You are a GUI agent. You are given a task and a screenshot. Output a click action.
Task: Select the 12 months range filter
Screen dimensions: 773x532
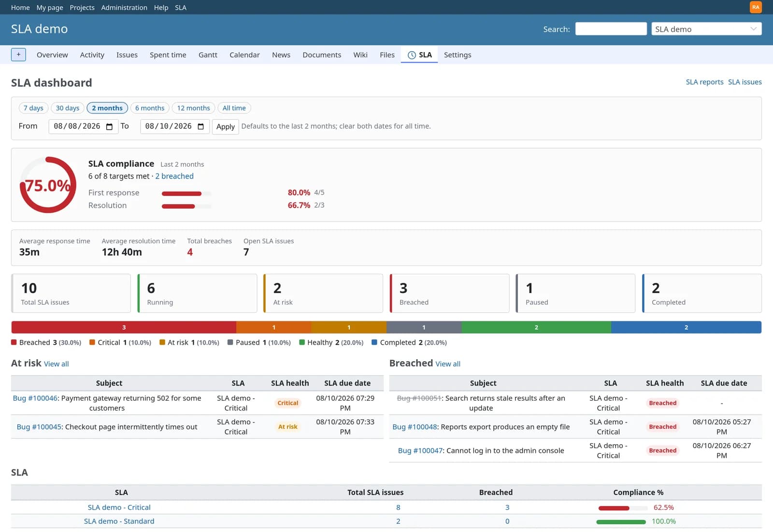coord(193,108)
